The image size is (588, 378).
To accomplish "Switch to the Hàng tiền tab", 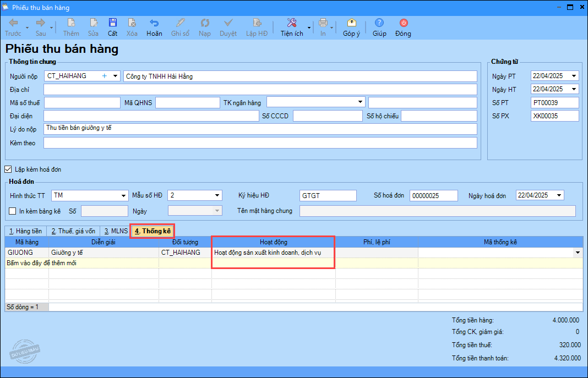I will pyautogui.click(x=25, y=231).
